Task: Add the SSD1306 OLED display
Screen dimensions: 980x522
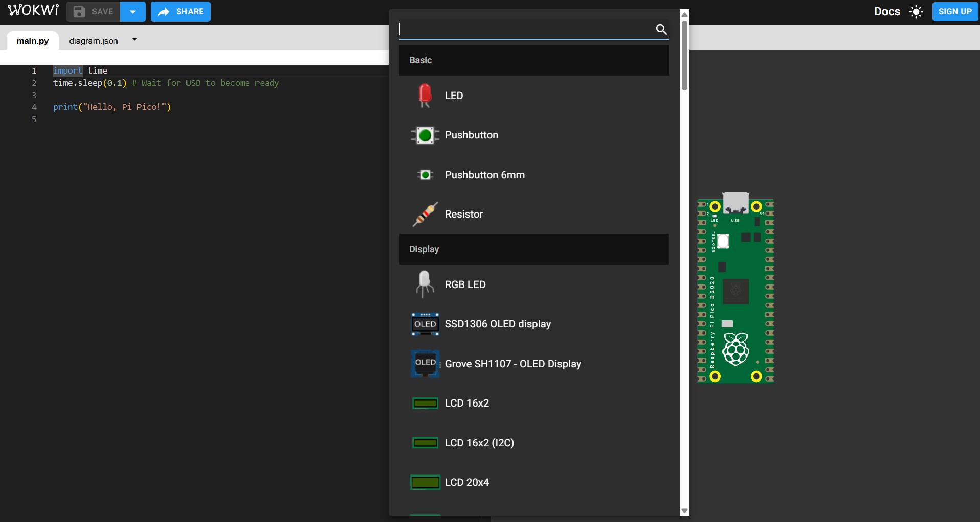Action: 497,324
